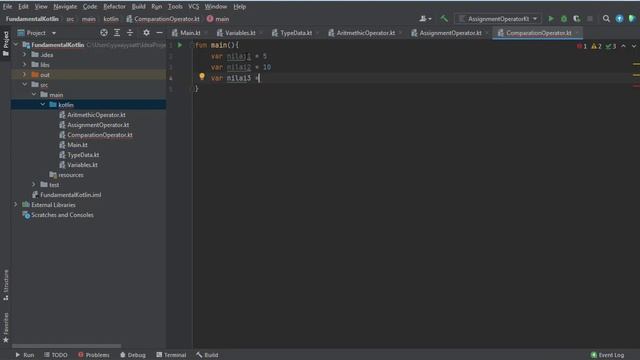Open the TODO tool window button

point(56,355)
